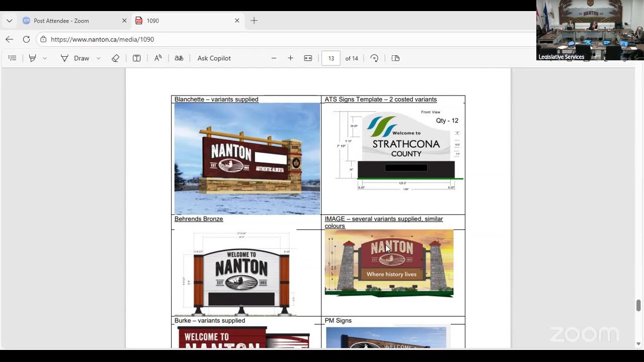The height and width of the screenshot is (362, 644).
Task: Start Read aloud
Action: [x=158, y=58]
